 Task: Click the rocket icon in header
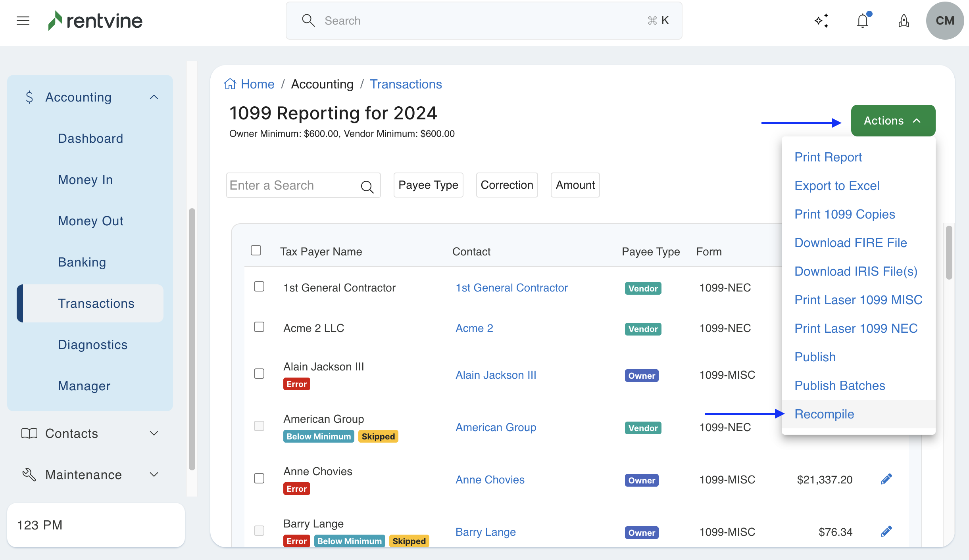pyautogui.click(x=904, y=21)
